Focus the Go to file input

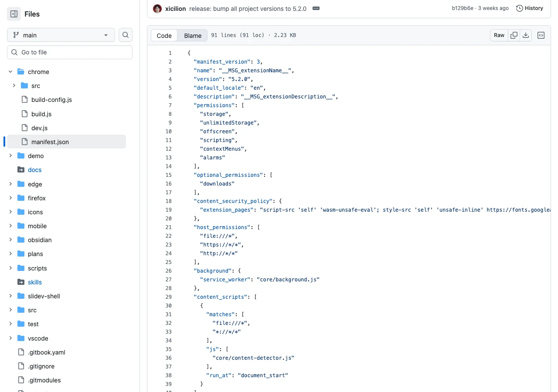(70, 52)
